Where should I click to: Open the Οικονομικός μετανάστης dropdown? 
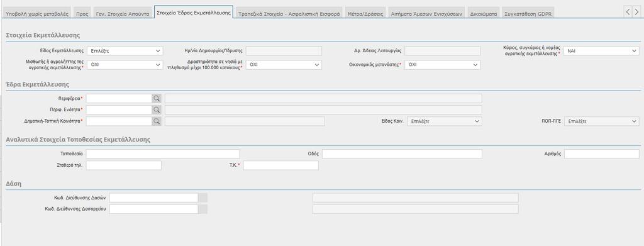442,65
